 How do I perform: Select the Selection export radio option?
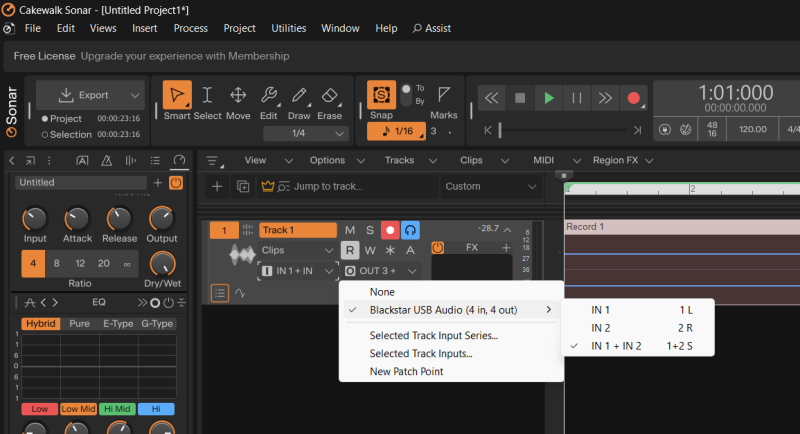(x=45, y=134)
